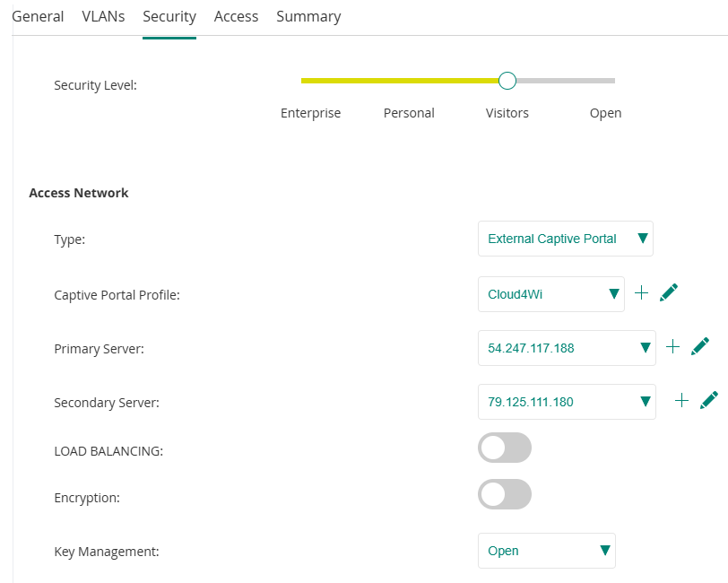Image resolution: width=728 pixels, height=583 pixels.
Task: Expand the Secondary Server 79.125.111.180 dropdown
Action: coord(567,402)
